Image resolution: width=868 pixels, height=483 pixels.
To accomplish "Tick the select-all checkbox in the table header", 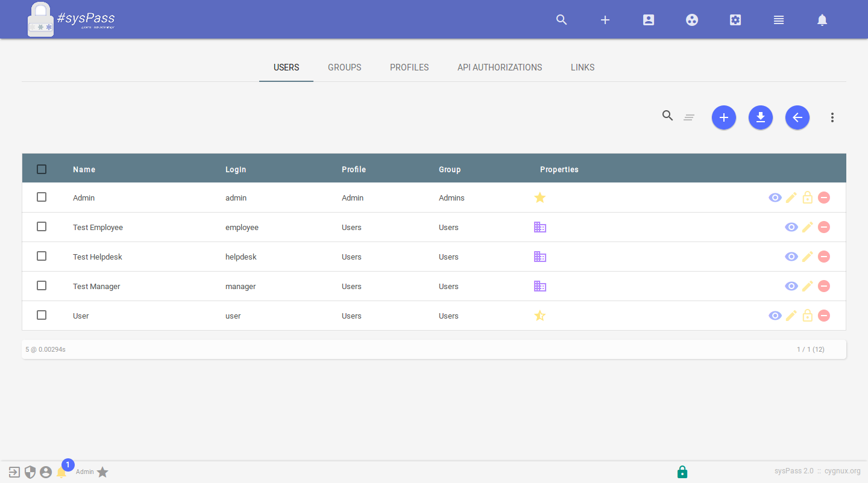I will click(42, 169).
